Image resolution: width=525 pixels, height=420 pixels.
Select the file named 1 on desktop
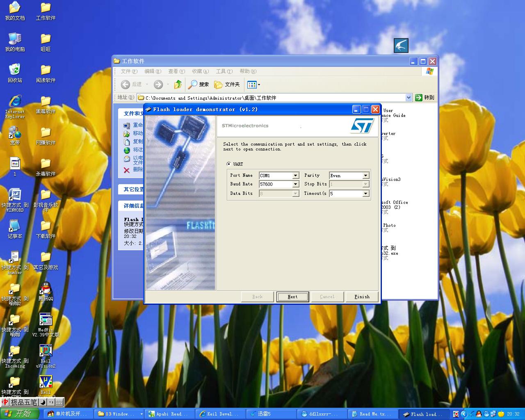click(x=15, y=167)
